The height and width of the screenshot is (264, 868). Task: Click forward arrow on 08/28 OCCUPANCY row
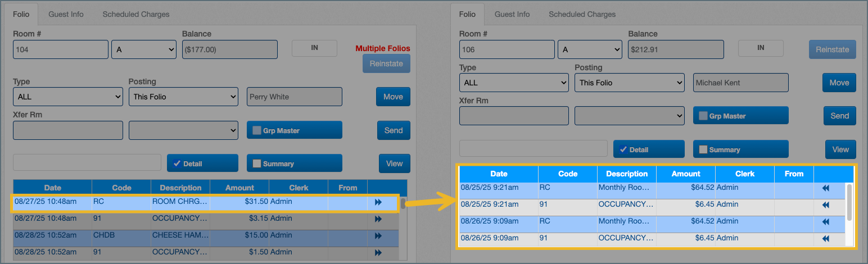click(378, 252)
